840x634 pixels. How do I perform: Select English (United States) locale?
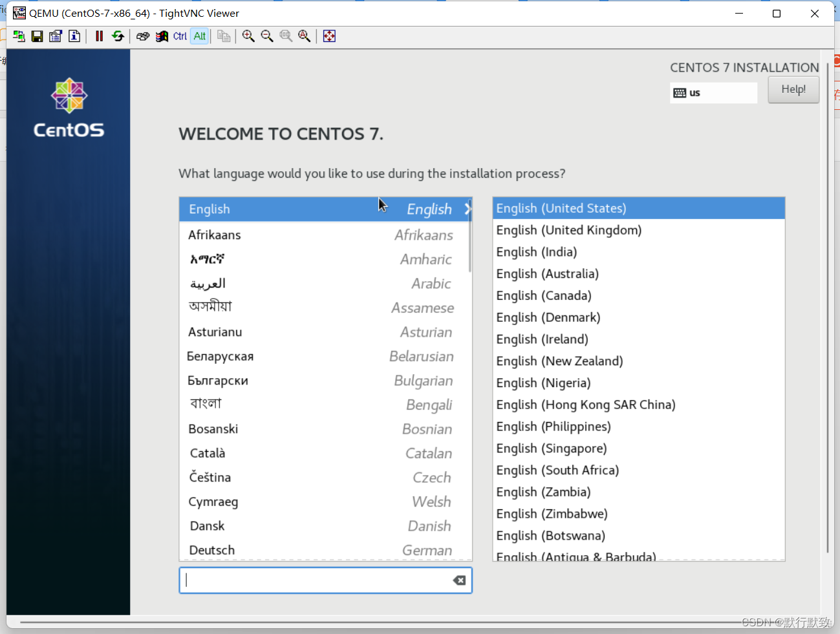639,208
